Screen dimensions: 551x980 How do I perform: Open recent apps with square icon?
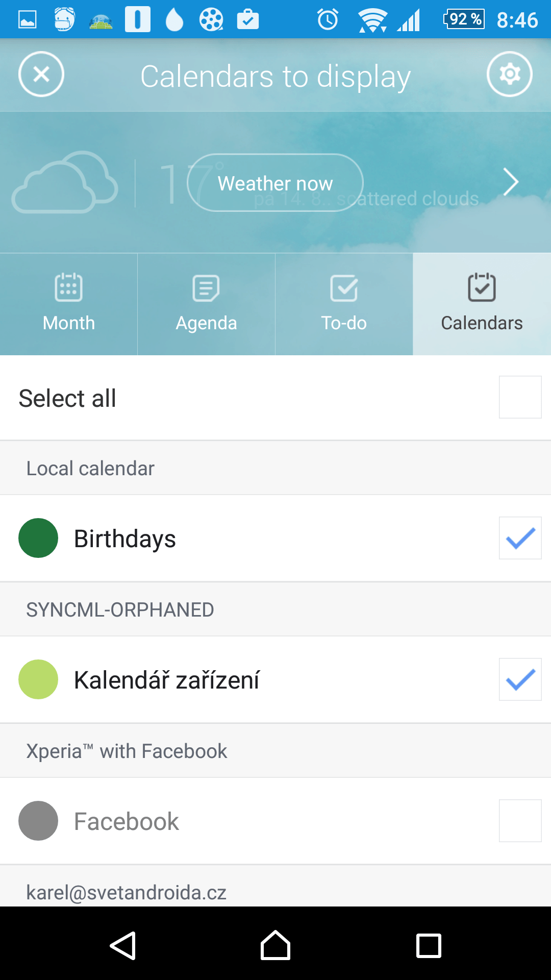pos(429,946)
